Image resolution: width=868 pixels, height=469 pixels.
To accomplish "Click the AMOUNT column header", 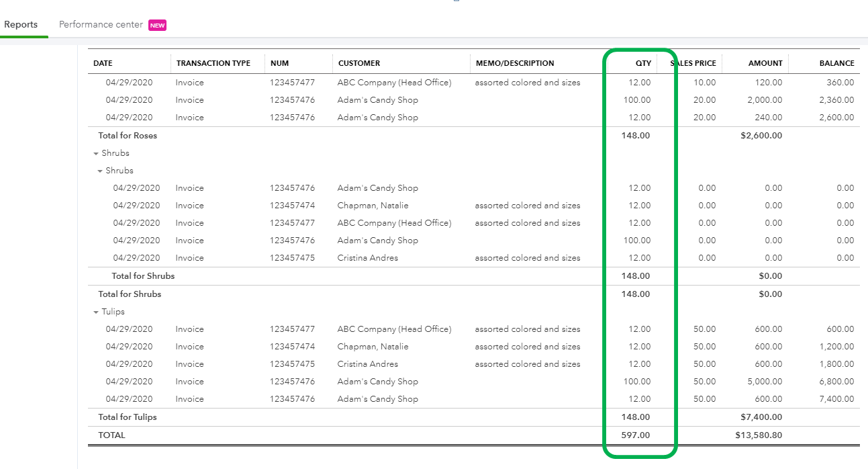I will (x=765, y=63).
